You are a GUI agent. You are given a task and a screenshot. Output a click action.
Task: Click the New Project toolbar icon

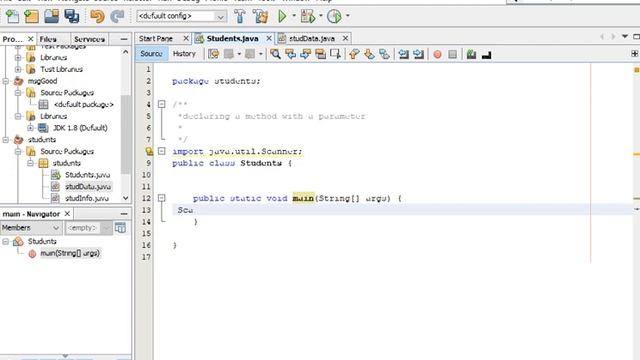(x=31, y=16)
